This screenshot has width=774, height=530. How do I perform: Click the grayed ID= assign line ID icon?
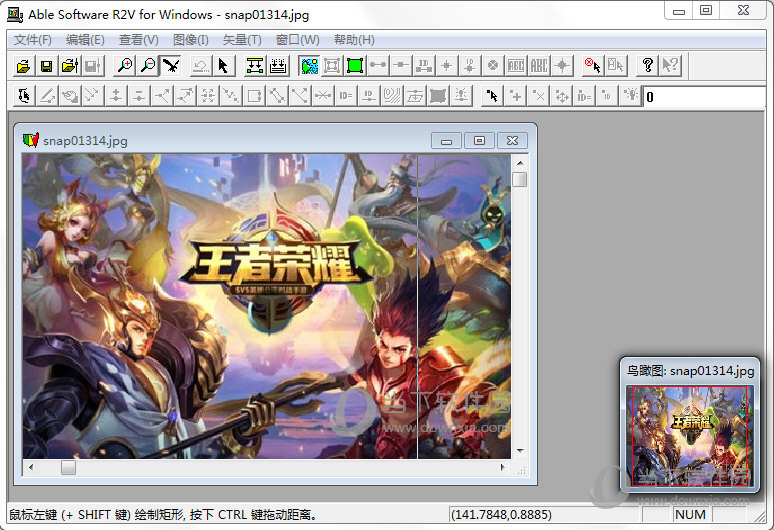[346, 96]
